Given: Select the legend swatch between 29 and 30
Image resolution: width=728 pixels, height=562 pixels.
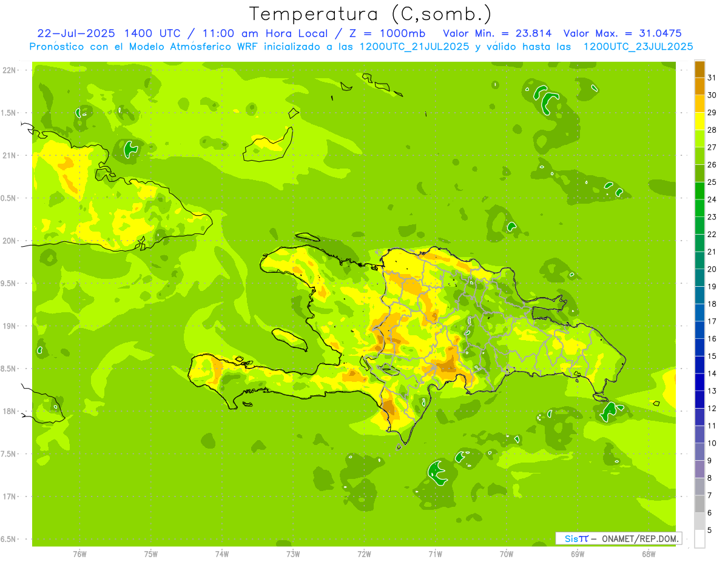Looking at the screenshot, I should tap(699, 104).
